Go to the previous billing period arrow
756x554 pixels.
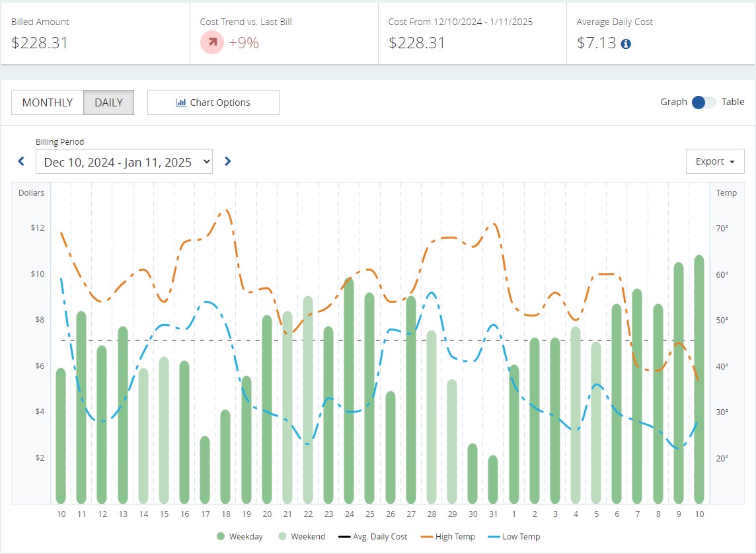coord(21,161)
